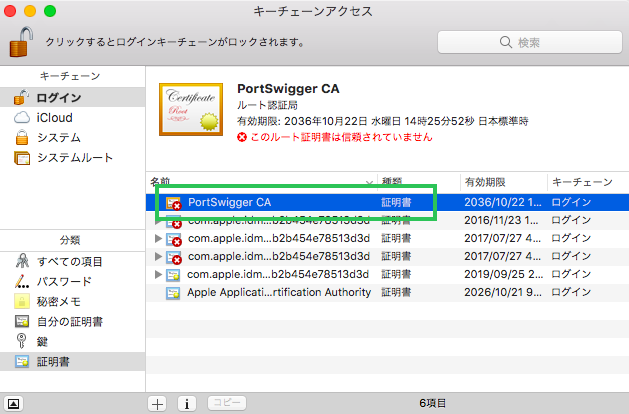
Task: Click the red untrusted warning icon in header
Action: (241, 138)
